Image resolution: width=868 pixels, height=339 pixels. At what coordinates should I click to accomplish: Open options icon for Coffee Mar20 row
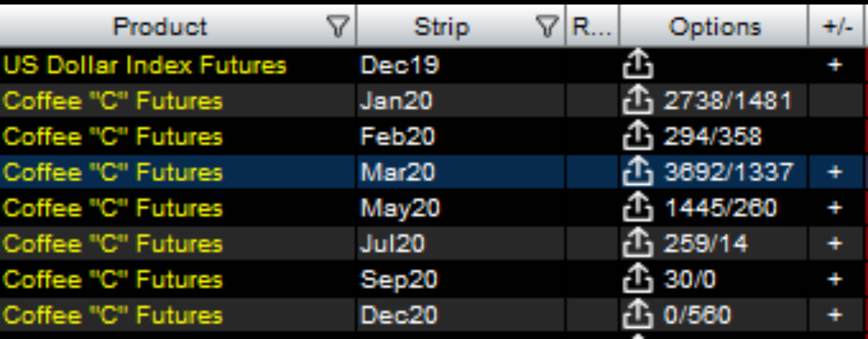(x=638, y=172)
